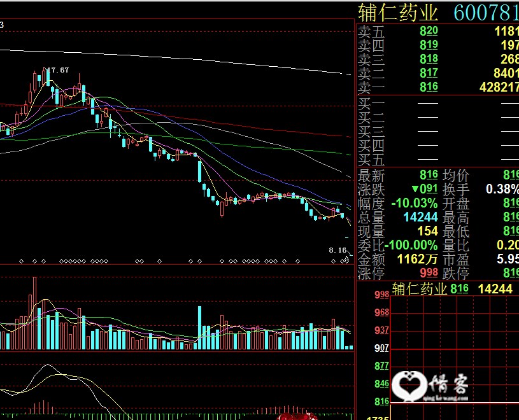Select the -10.03% 幅度 percentage
The width and height of the screenshot is (519, 420).
415,203
